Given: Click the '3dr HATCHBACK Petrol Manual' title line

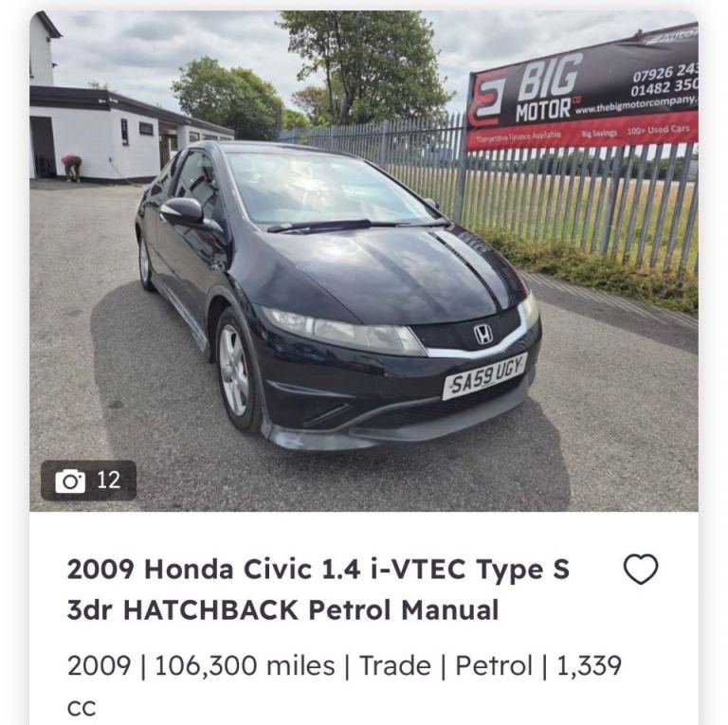Looking at the screenshot, I should (x=282, y=610).
